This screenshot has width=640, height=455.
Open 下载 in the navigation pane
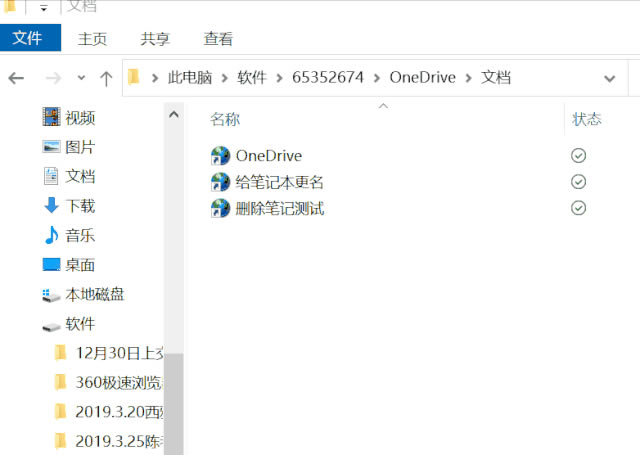(x=80, y=206)
